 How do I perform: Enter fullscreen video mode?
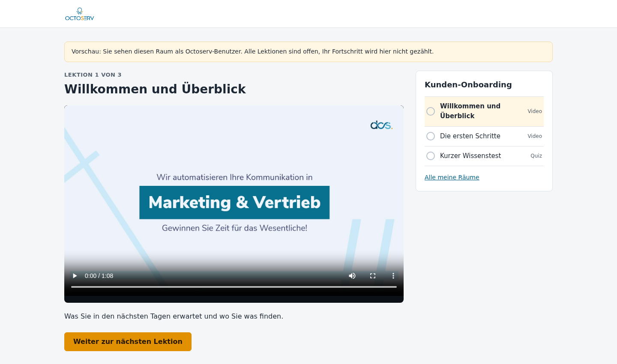(x=373, y=276)
